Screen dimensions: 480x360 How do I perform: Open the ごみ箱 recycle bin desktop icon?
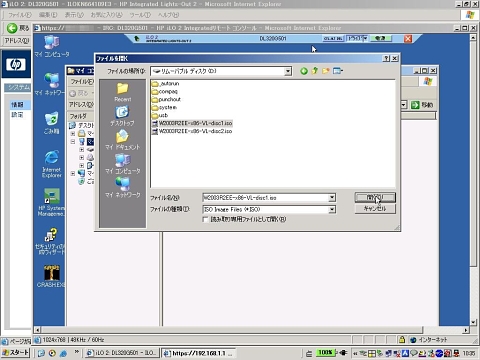click(52, 123)
